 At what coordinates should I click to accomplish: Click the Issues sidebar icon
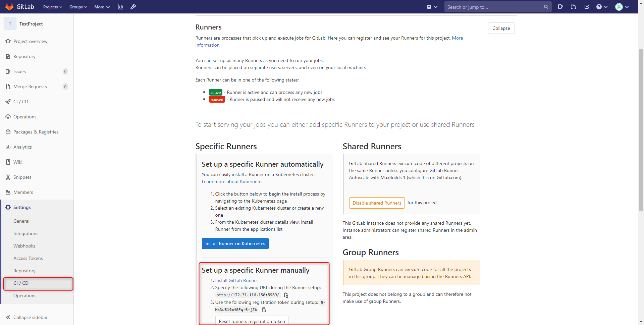pos(8,71)
